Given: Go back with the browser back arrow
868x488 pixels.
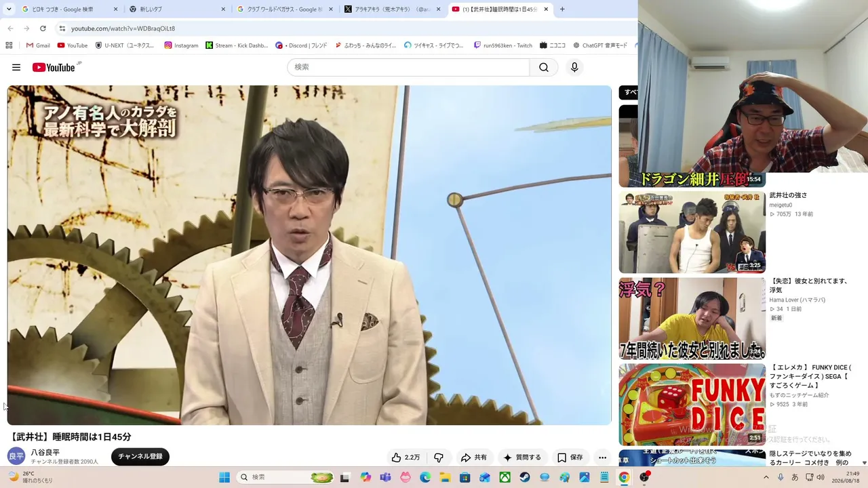Looking at the screenshot, I should [x=10, y=28].
